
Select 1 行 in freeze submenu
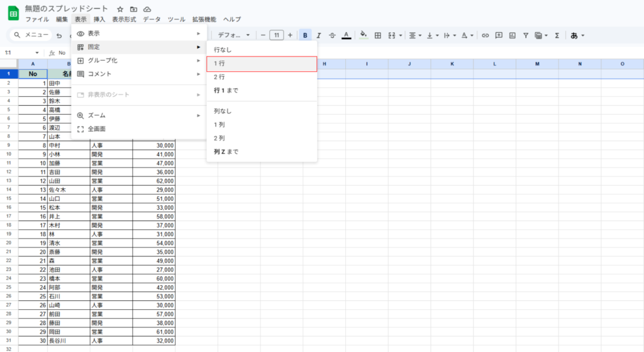tap(261, 64)
